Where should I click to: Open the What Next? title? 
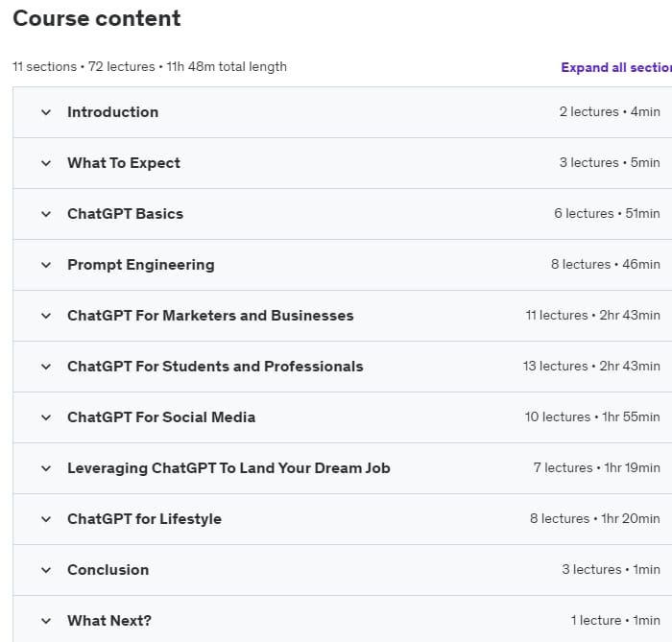click(109, 621)
